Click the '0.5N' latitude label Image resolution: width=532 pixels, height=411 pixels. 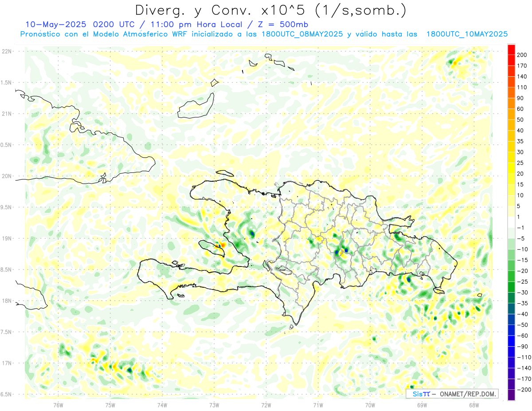click(6, 145)
